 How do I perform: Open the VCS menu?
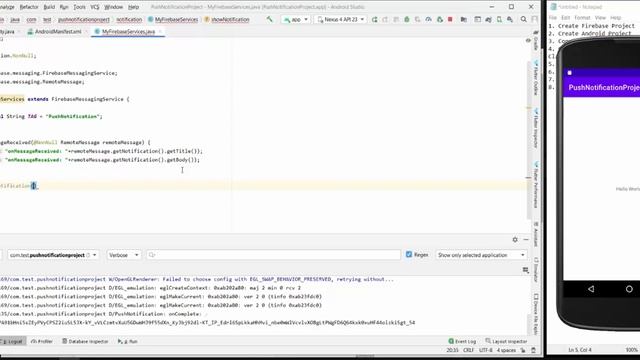(x=95, y=7)
